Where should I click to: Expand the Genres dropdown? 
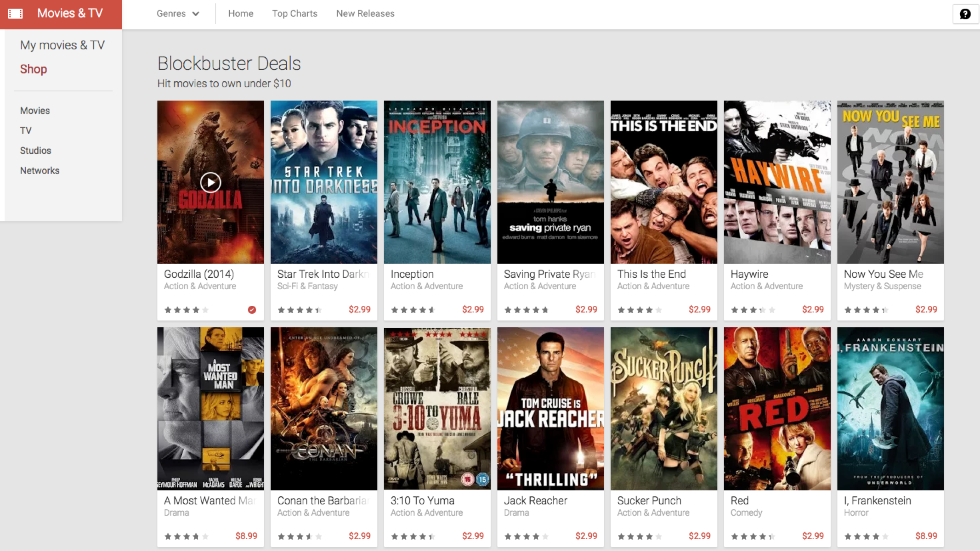click(177, 14)
